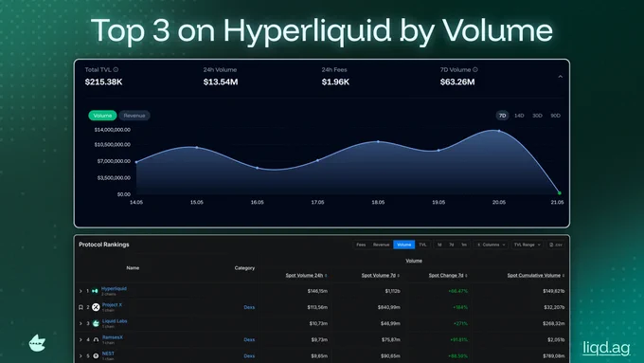Click the $149,62tb cumulative volume for Hyperliquid
The width and height of the screenshot is (644, 363).
pos(554,291)
